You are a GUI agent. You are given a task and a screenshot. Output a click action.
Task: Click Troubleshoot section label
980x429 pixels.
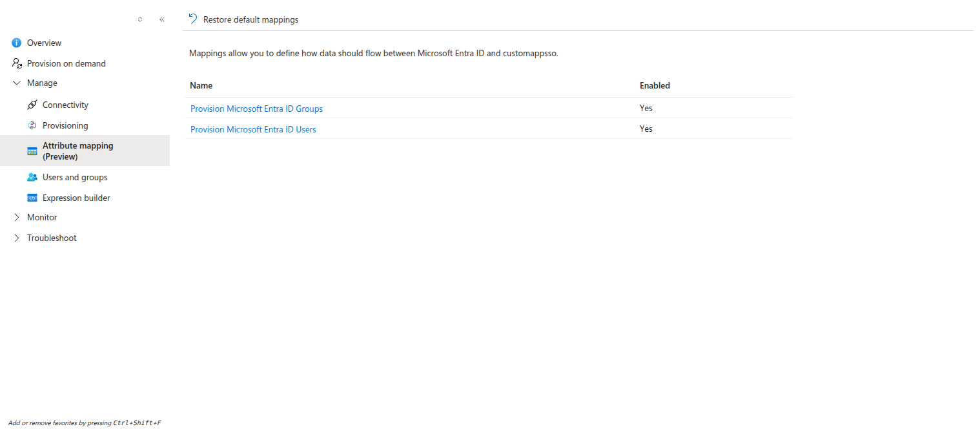click(52, 238)
